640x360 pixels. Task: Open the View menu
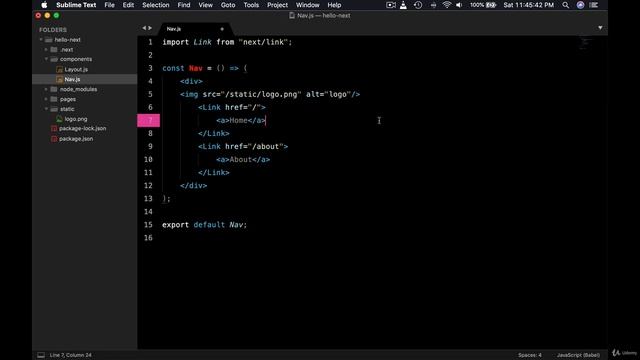click(x=205, y=5)
